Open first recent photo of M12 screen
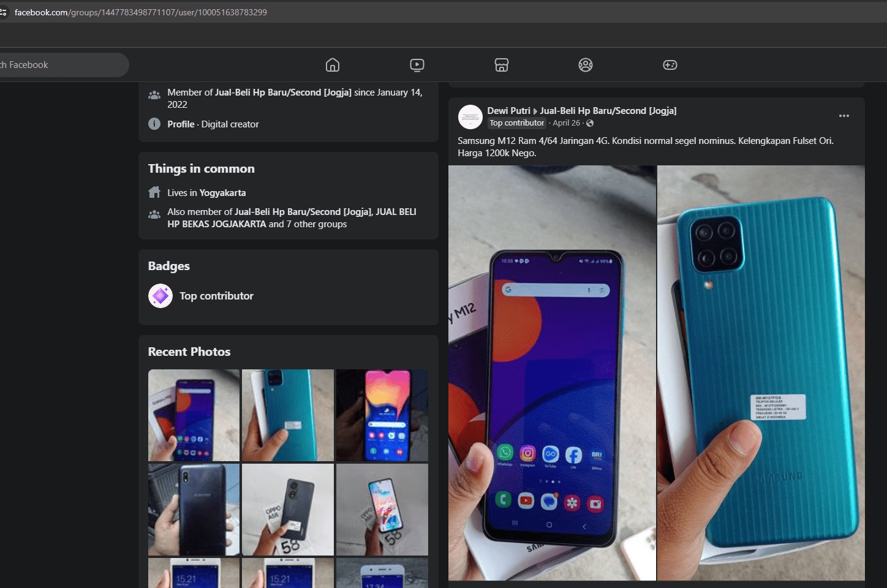This screenshot has width=887, height=588. [194, 415]
